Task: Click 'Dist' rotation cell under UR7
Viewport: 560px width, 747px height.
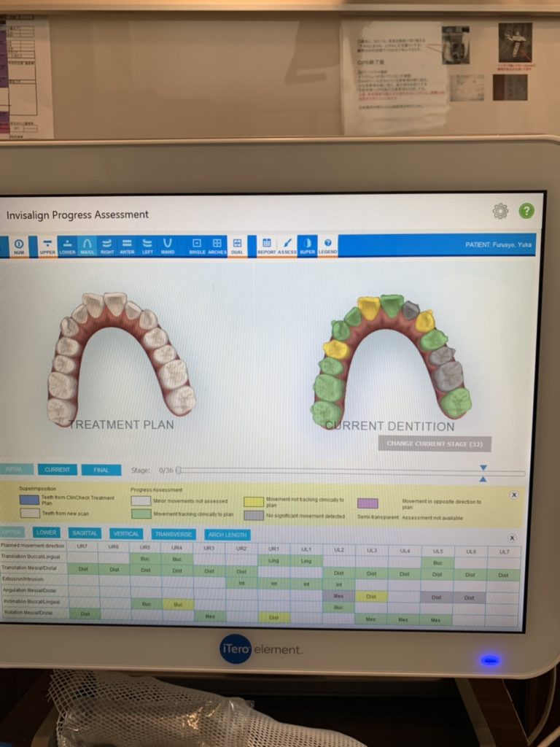Action: [x=85, y=614]
